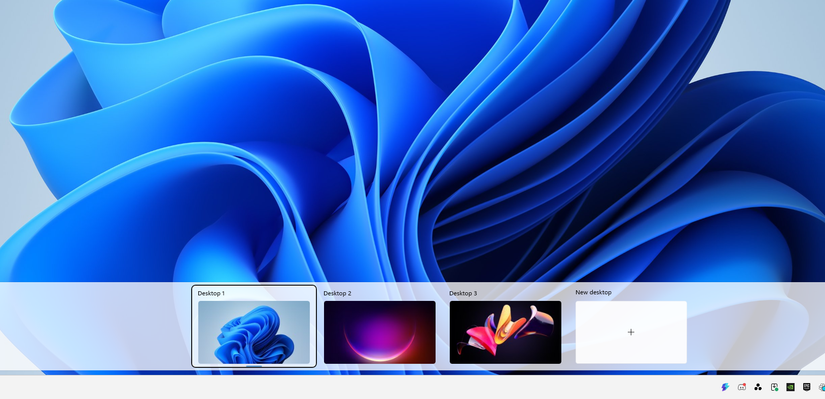Open the Epic Games tray icon
The width and height of the screenshot is (825, 399).
pyautogui.click(x=806, y=387)
